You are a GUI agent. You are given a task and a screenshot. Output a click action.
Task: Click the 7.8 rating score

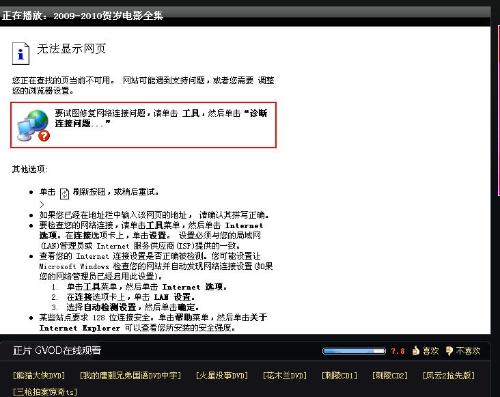pyautogui.click(x=398, y=351)
